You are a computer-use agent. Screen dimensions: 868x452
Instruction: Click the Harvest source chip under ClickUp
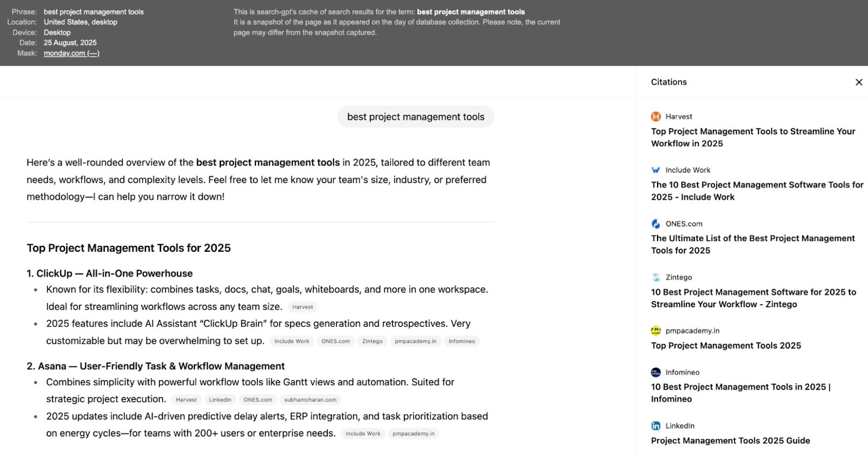(x=302, y=307)
